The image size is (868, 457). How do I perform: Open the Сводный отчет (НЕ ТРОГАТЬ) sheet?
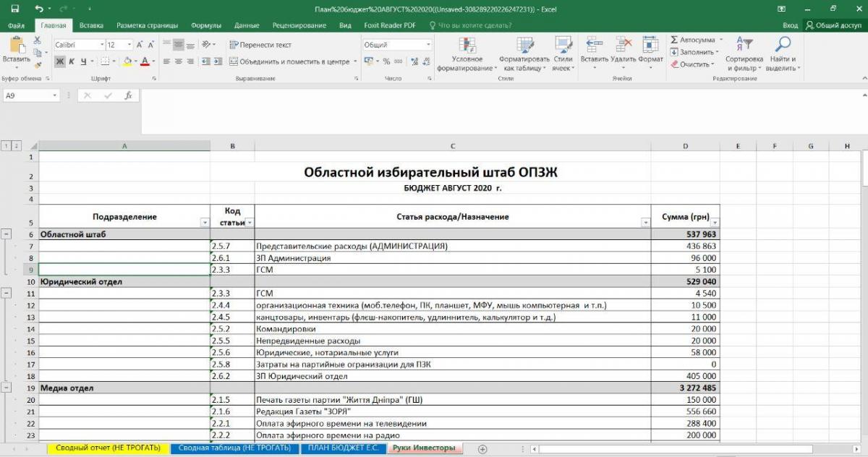[109, 448]
